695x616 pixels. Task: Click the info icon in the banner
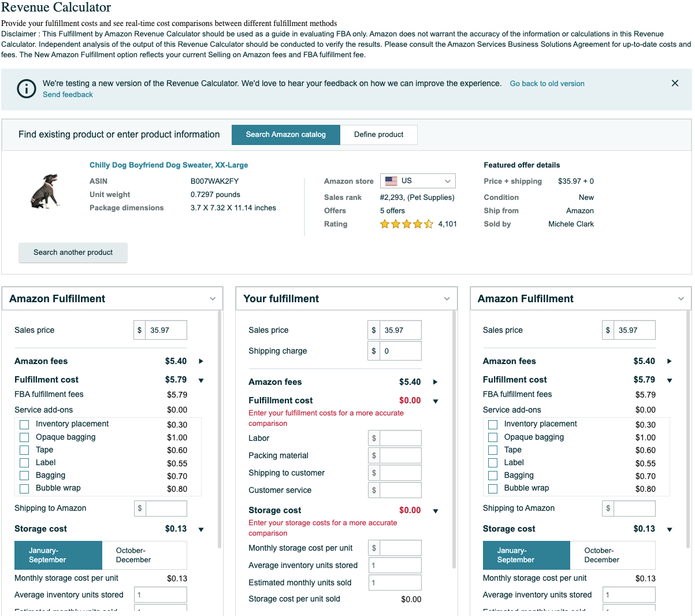click(x=27, y=89)
